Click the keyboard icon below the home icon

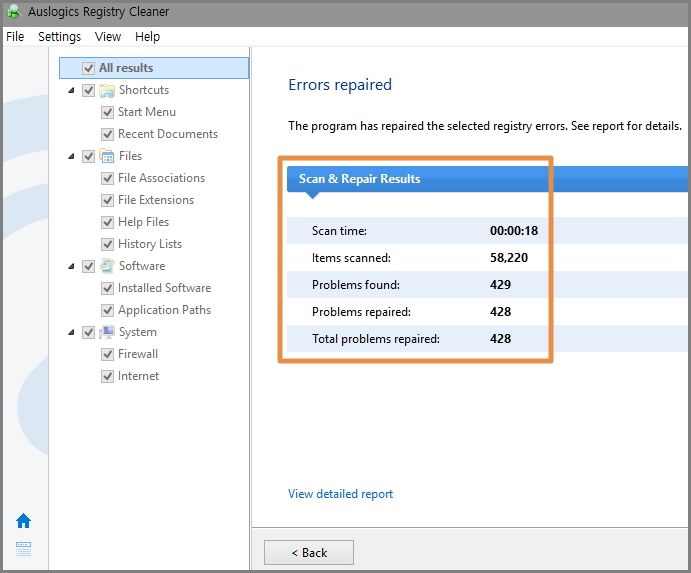coord(23,548)
